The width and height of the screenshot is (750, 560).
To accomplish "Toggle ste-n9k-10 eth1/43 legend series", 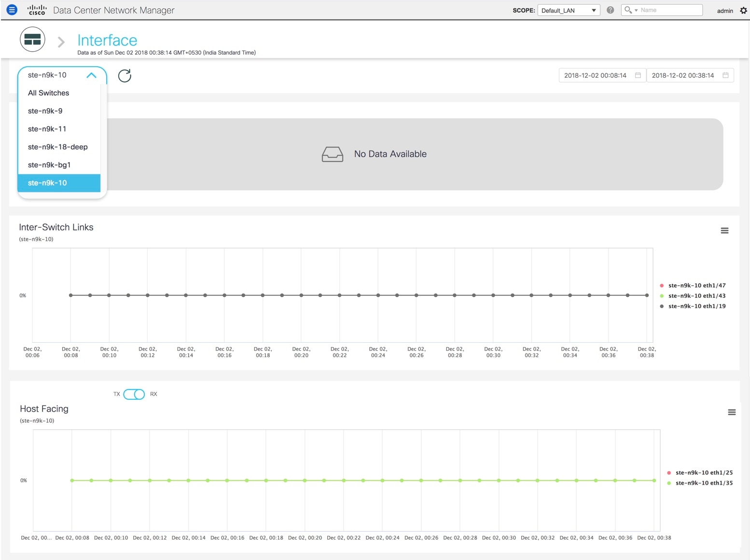I will pyautogui.click(x=693, y=296).
